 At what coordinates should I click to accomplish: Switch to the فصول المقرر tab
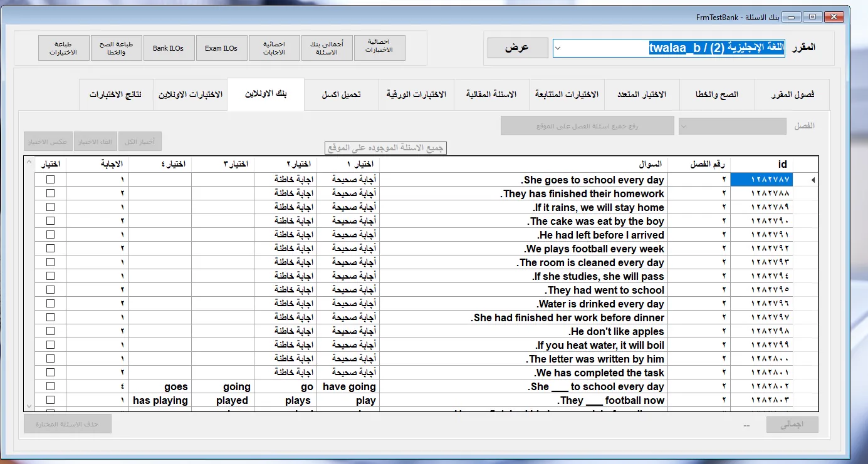coord(792,95)
